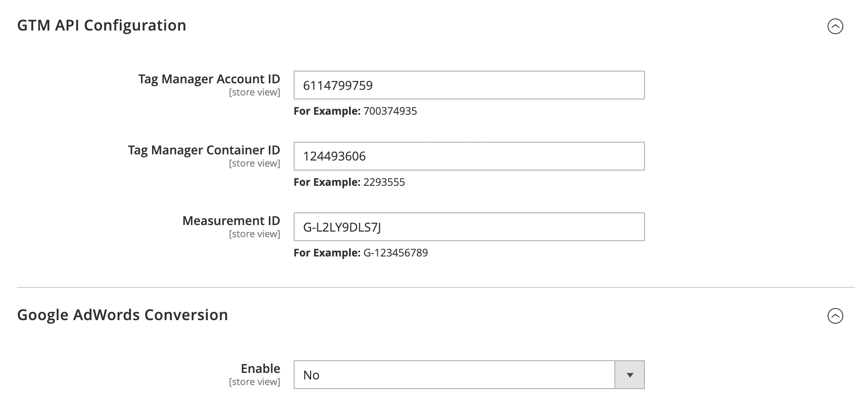Collapse the GTM API Configuration section icon
The width and height of the screenshot is (868, 403).
(x=835, y=26)
